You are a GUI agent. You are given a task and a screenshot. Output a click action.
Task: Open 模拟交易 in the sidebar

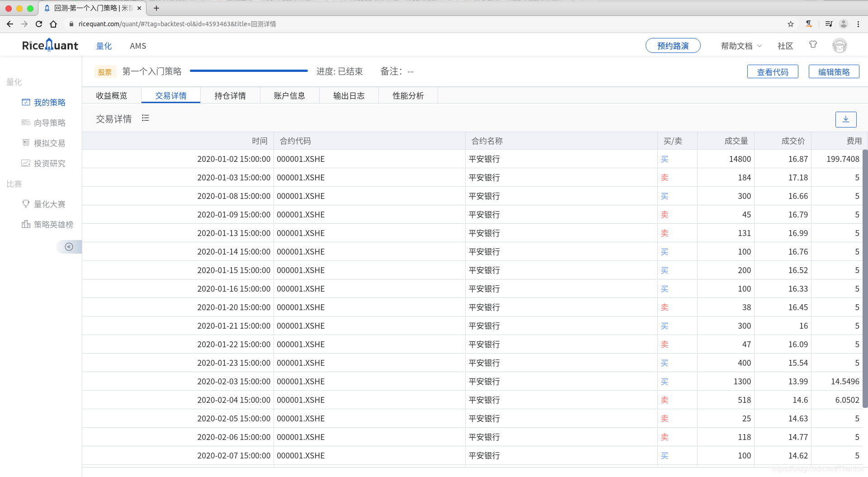pos(43,143)
